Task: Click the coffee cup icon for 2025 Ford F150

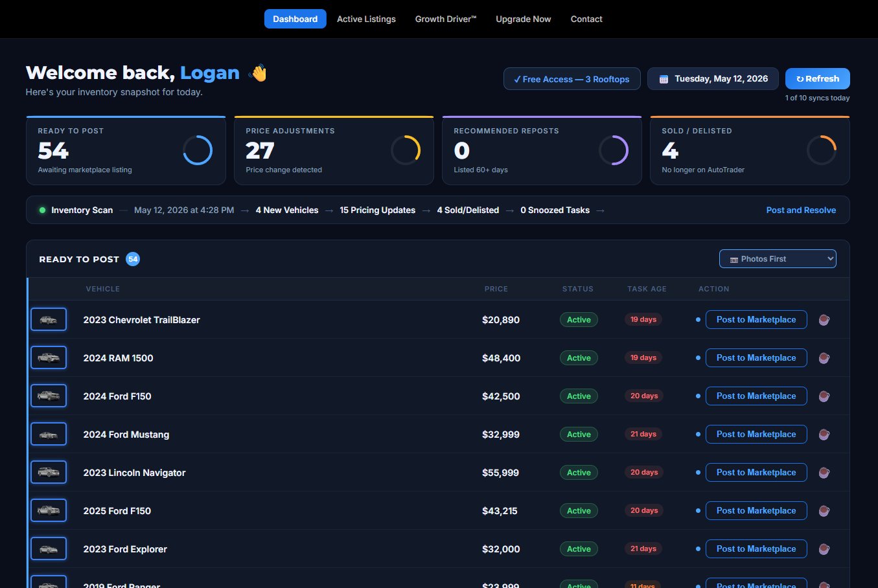Action: click(x=824, y=511)
